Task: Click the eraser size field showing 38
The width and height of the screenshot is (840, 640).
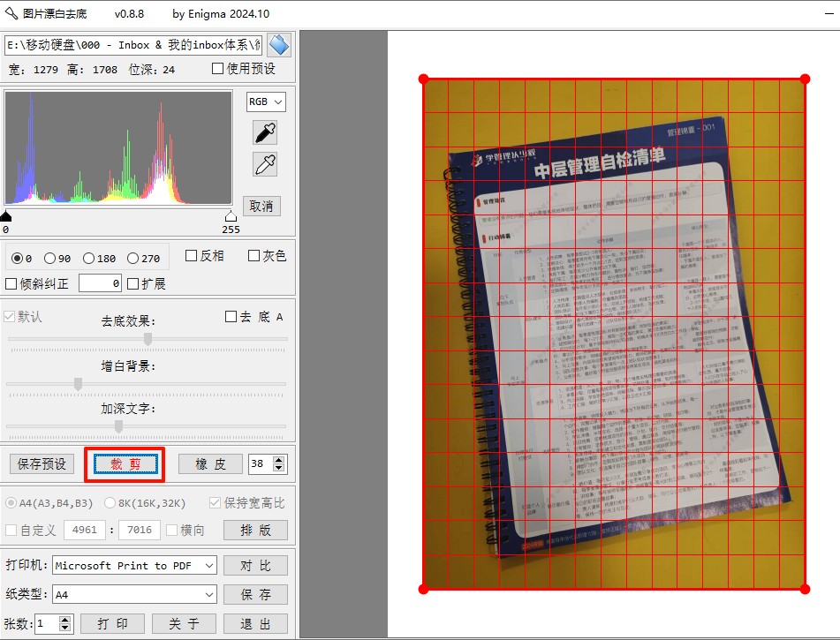Action: coord(261,463)
